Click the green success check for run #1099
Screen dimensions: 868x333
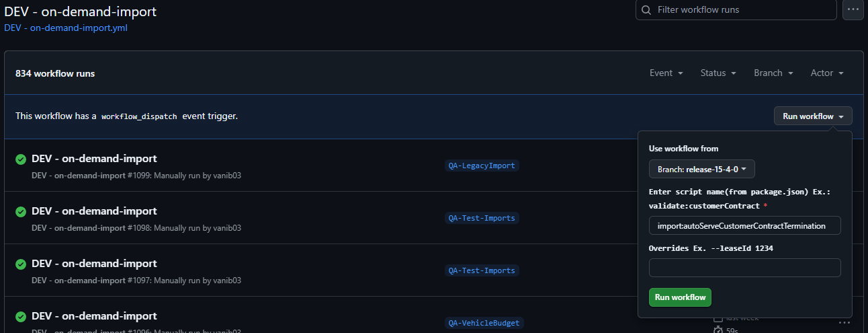point(21,159)
